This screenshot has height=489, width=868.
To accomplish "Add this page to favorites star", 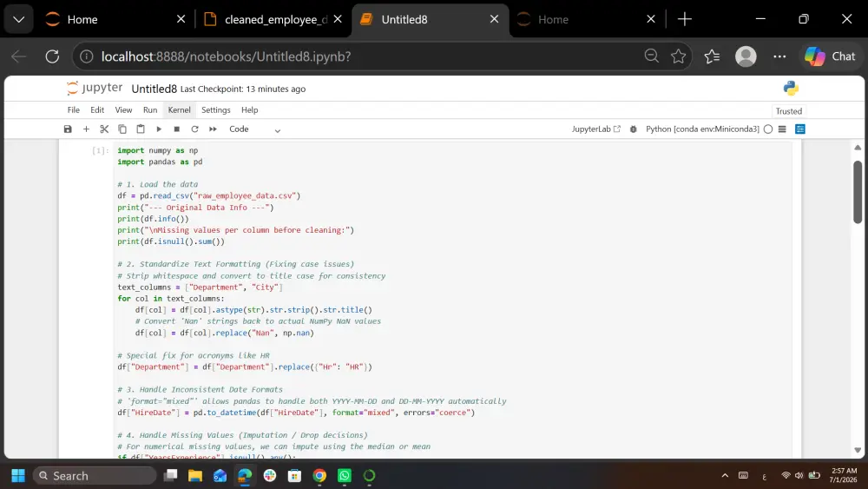I will point(678,56).
